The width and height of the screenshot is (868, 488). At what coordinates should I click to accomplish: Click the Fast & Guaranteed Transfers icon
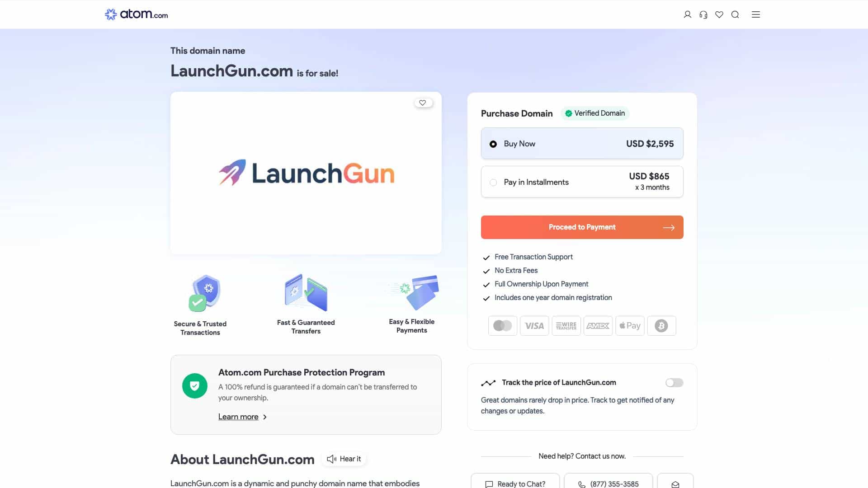click(x=306, y=292)
